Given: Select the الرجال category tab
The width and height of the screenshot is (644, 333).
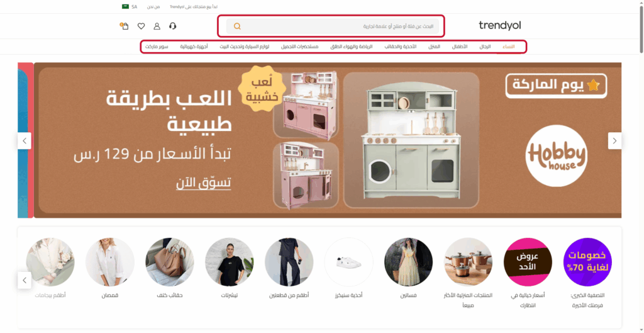Looking at the screenshot, I should click(485, 47).
